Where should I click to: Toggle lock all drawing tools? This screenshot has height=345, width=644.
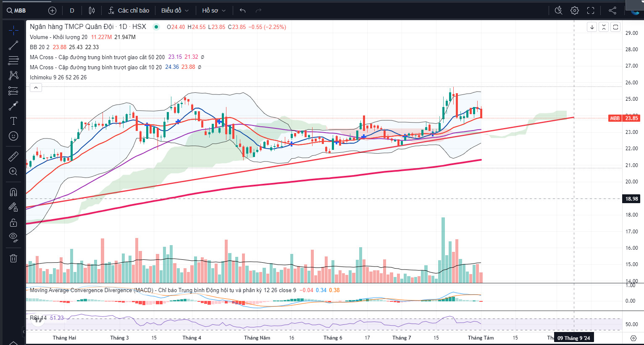[13, 222]
